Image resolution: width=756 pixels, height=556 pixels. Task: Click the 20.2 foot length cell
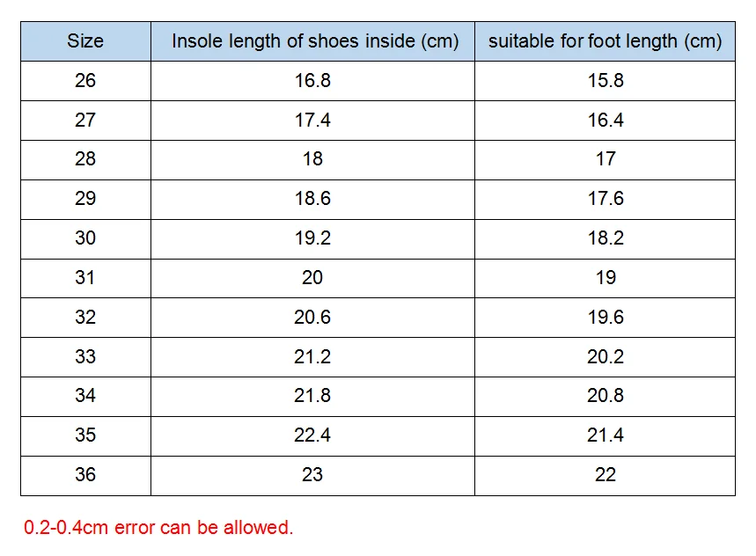coord(606,356)
